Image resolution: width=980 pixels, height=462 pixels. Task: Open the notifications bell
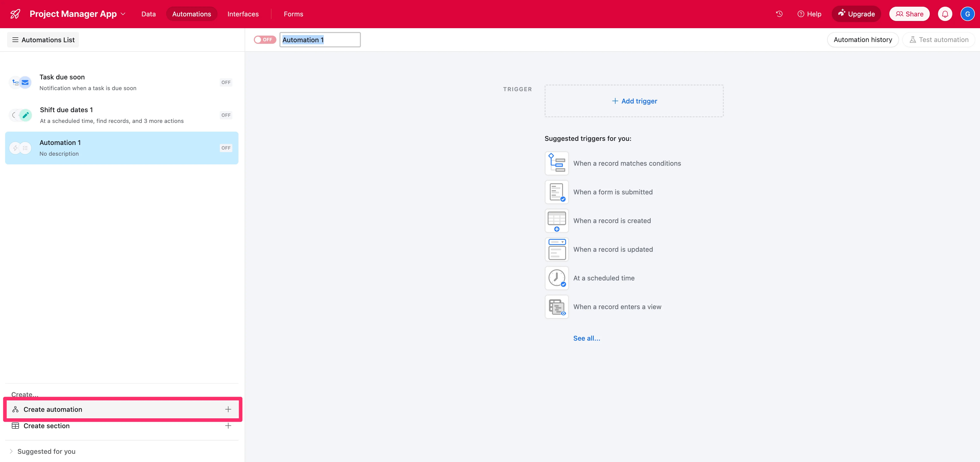(945, 14)
